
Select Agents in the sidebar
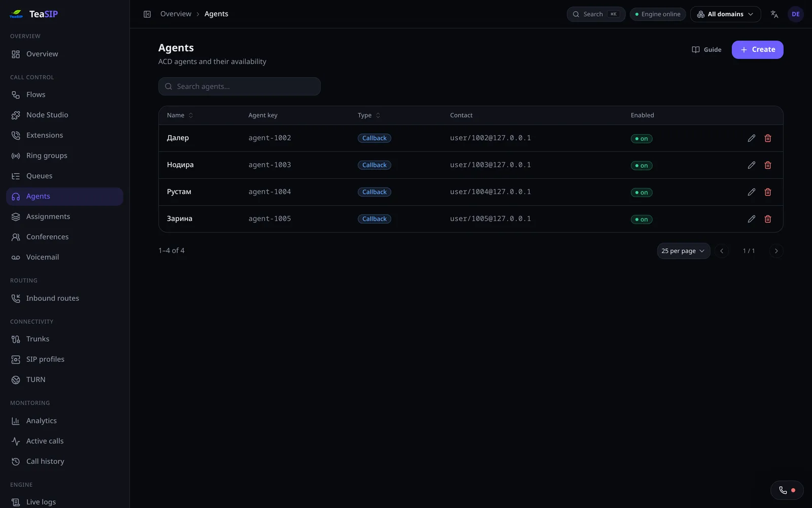pyautogui.click(x=64, y=197)
